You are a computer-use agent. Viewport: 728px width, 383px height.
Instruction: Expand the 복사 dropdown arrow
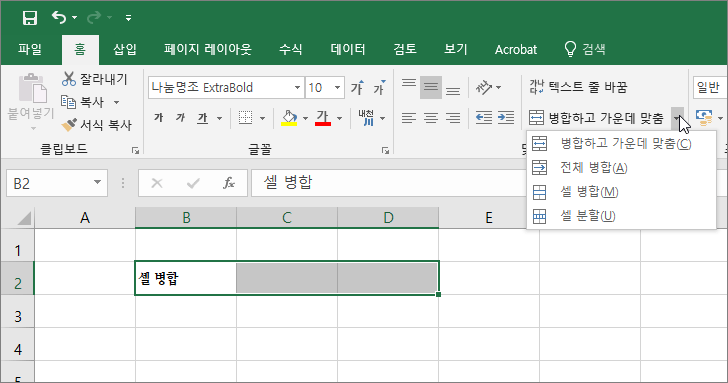coord(117,102)
